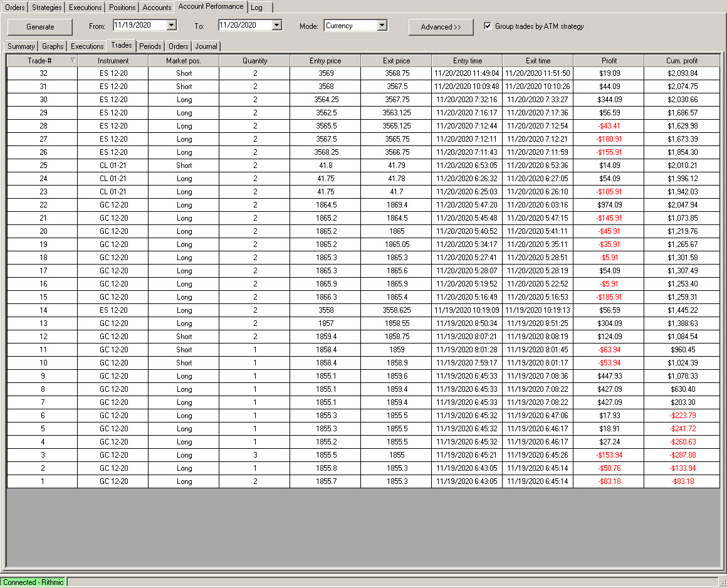Sort by Entry price column header
Viewport: 727px width, 588px height.
coord(325,61)
